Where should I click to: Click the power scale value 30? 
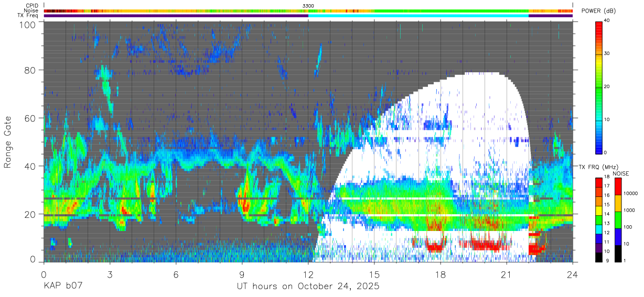pos(607,53)
